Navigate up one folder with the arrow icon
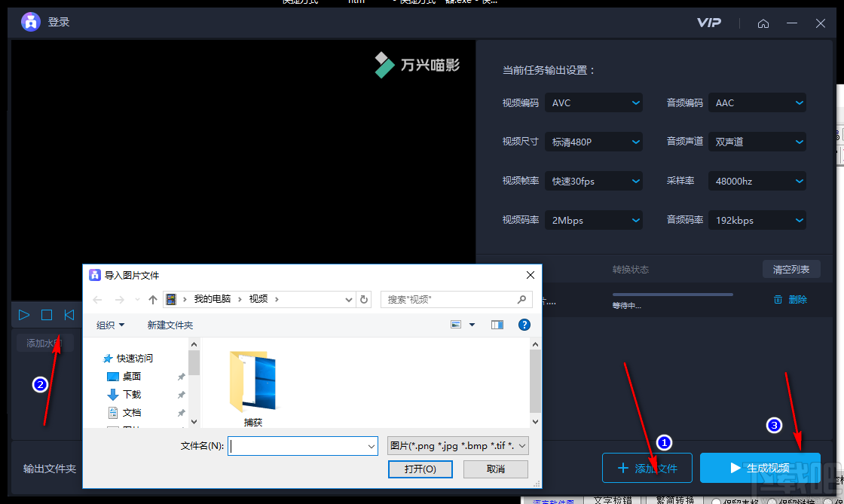This screenshot has height=504, width=844. click(x=154, y=299)
